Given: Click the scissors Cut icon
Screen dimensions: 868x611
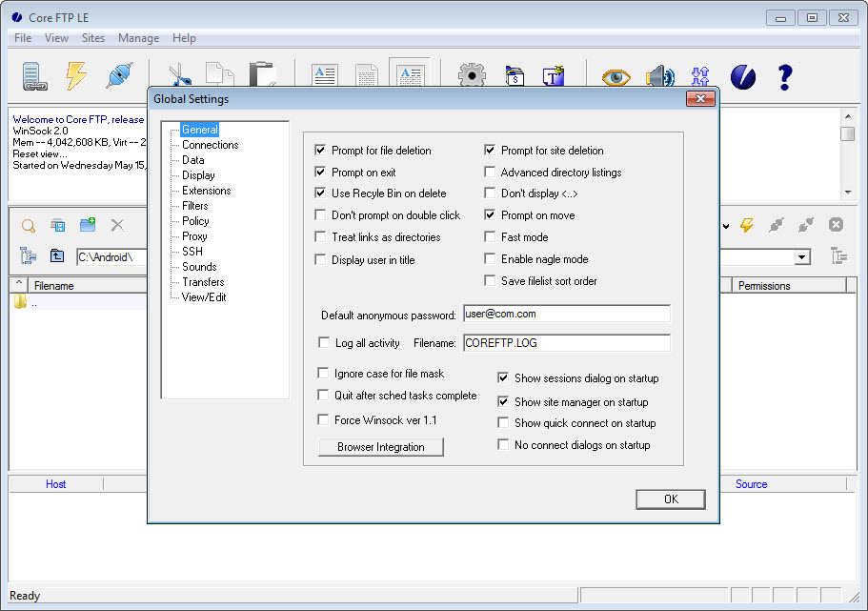Looking at the screenshot, I should click(x=180, y=76).
